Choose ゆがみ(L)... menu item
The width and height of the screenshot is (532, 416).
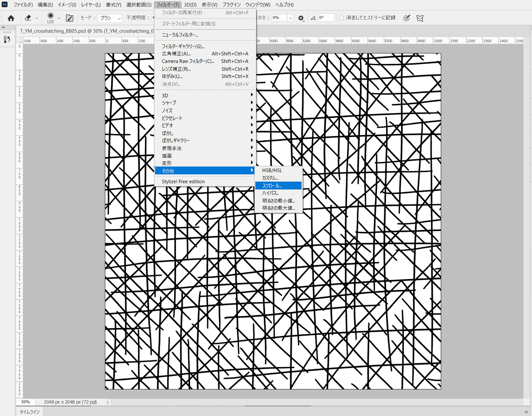(x=205, y=76)
